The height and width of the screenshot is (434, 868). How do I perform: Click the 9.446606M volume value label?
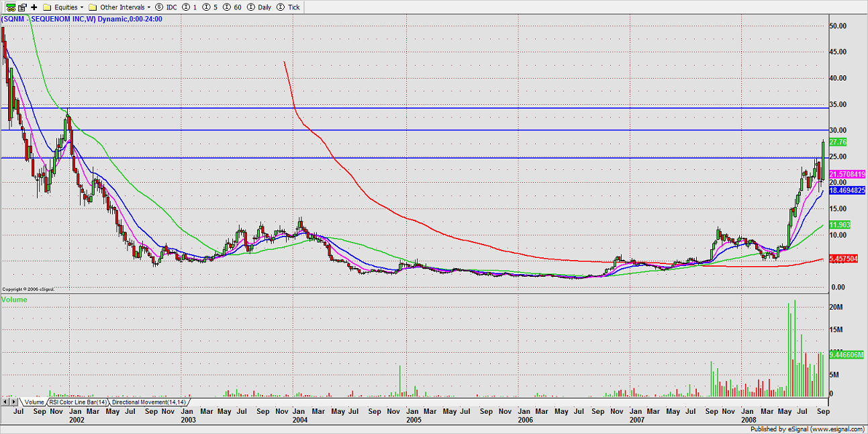pos(846,353)
